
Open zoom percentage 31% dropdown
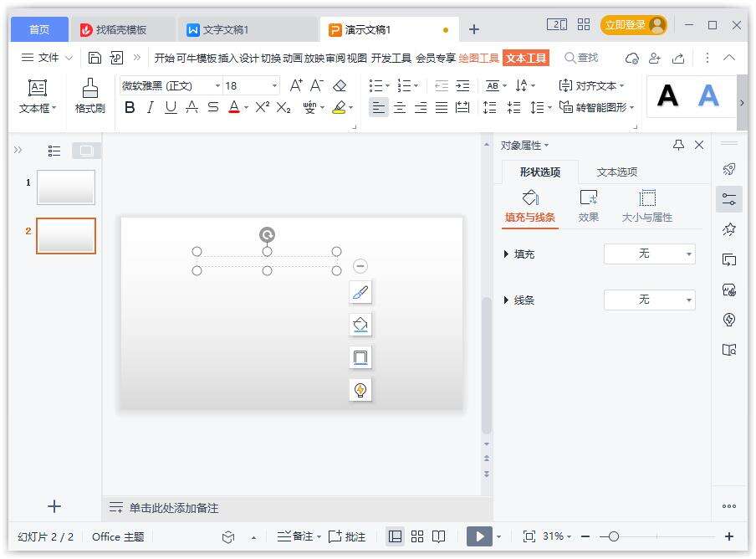pos(556,536)
